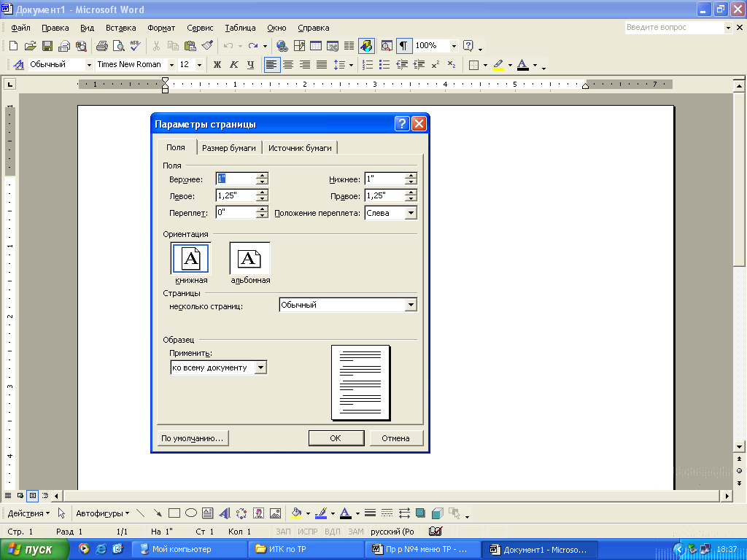Viewport: 747px width, 560px height.
Task: Justify the paragraph text
Action: click(322, 65)
